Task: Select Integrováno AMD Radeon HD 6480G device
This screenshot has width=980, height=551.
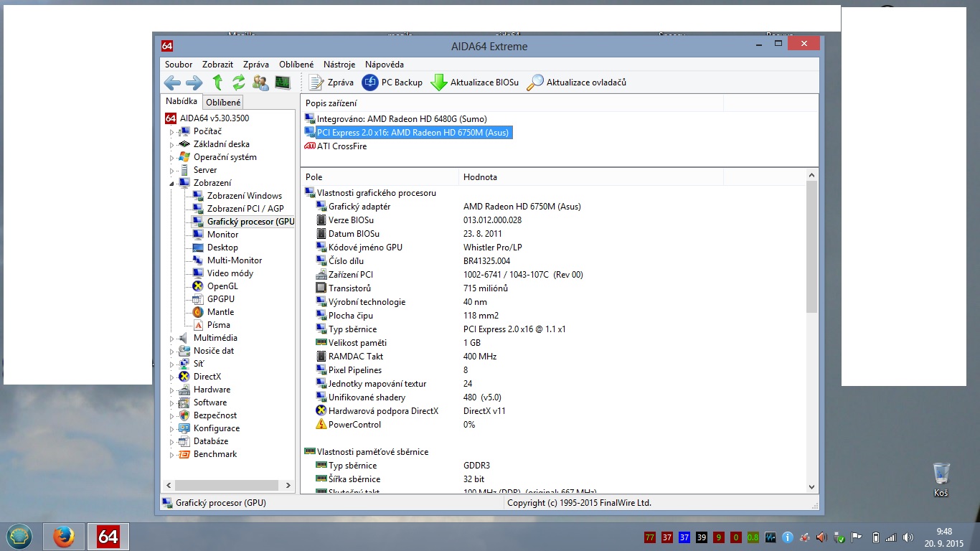Action: point(401,119)
